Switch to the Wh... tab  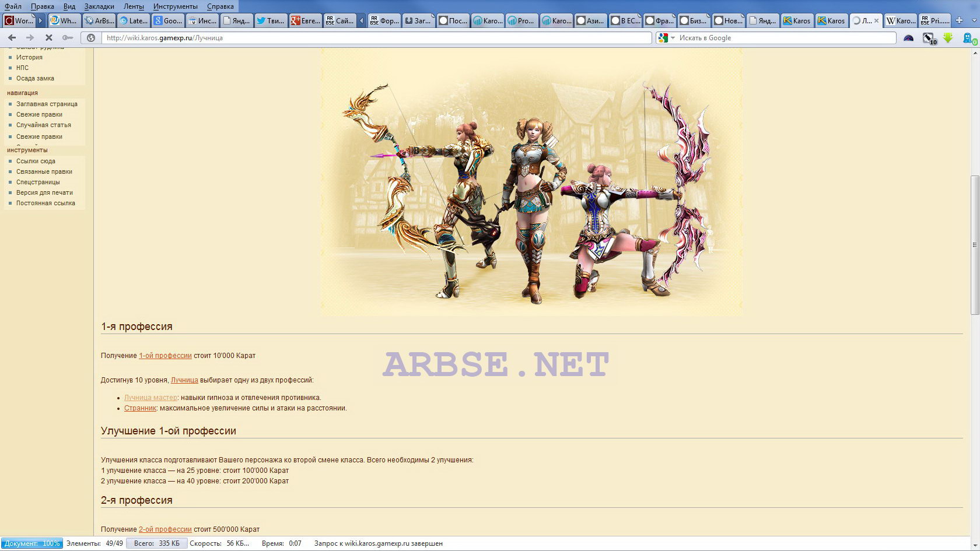[x=64, y=20]
